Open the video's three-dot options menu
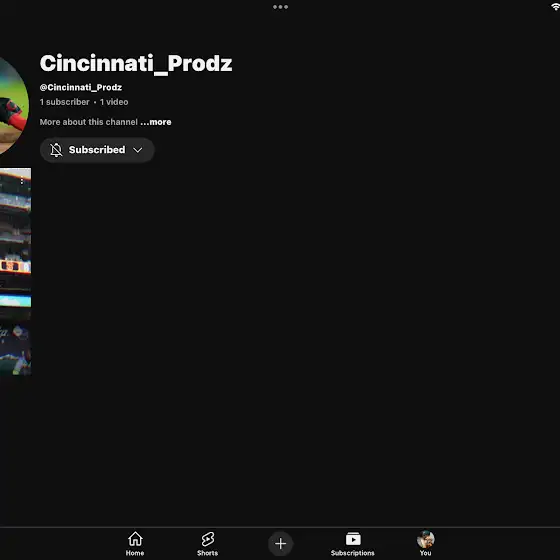This screenshot has height=560, width=560. [x=22, y=181]
